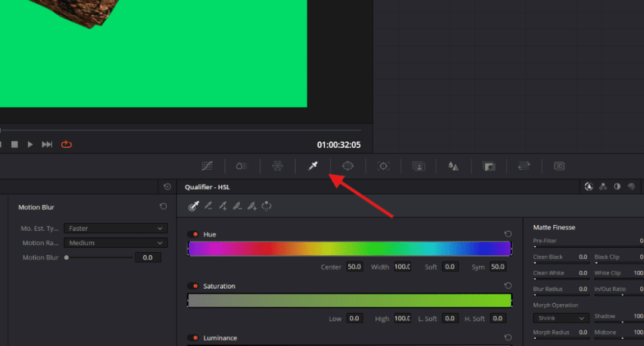Select the picker subtract tool
Screen dimensions: 644x346
tap(209, 206)
